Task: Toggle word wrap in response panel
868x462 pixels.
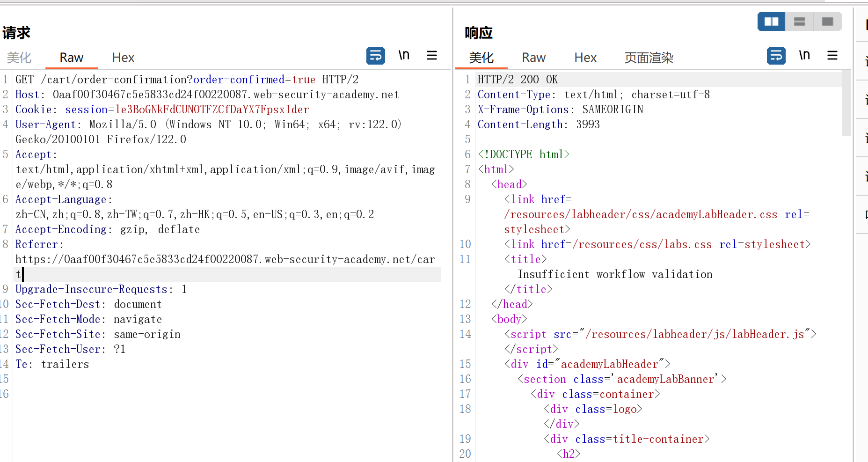Action: pyautogui.click(x=776, y=56)
